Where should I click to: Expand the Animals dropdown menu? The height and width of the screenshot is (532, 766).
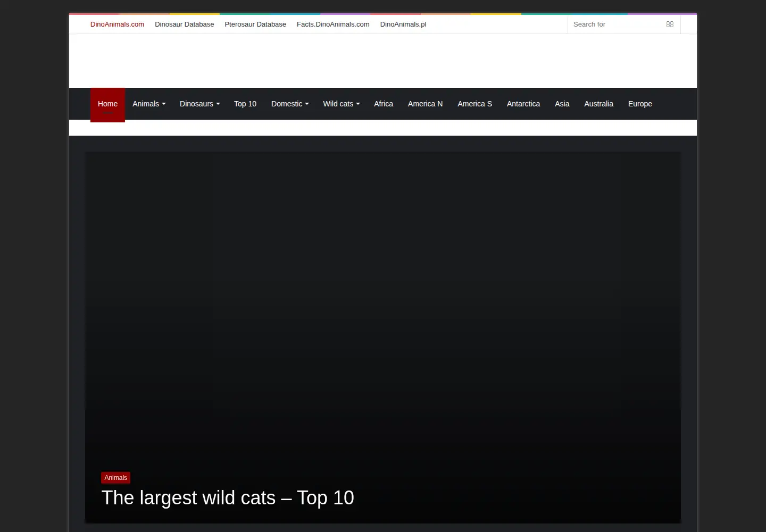click(x=149, y=104)
